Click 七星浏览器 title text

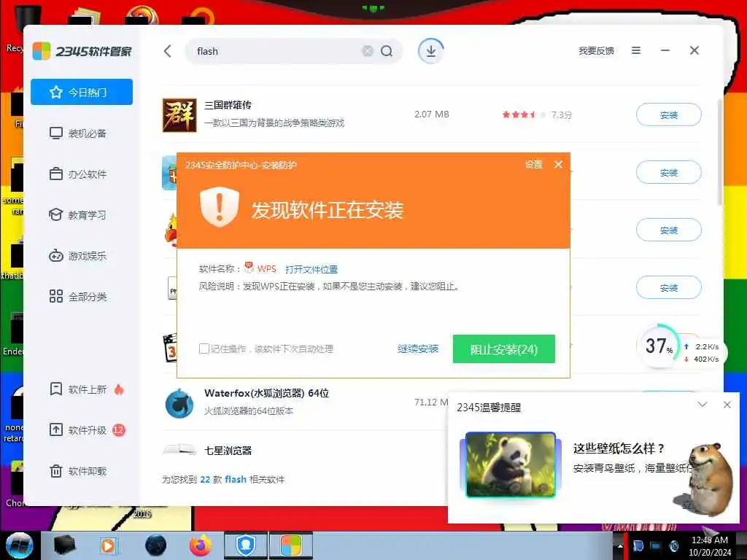(x=228, y=451)
